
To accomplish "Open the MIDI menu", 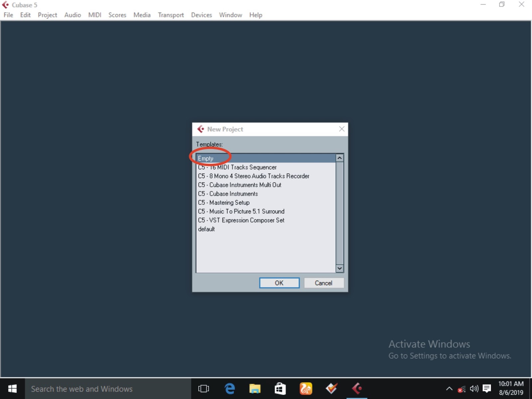I will 95,15.
